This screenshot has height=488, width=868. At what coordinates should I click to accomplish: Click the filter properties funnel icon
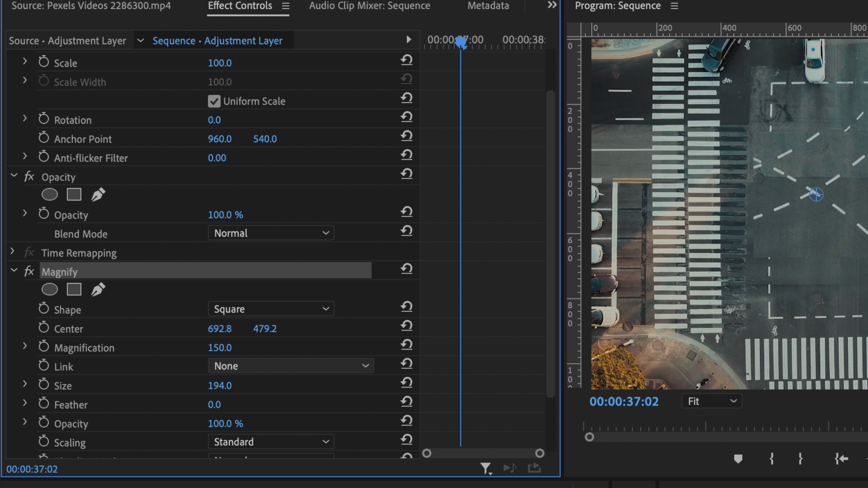(486, 469)
